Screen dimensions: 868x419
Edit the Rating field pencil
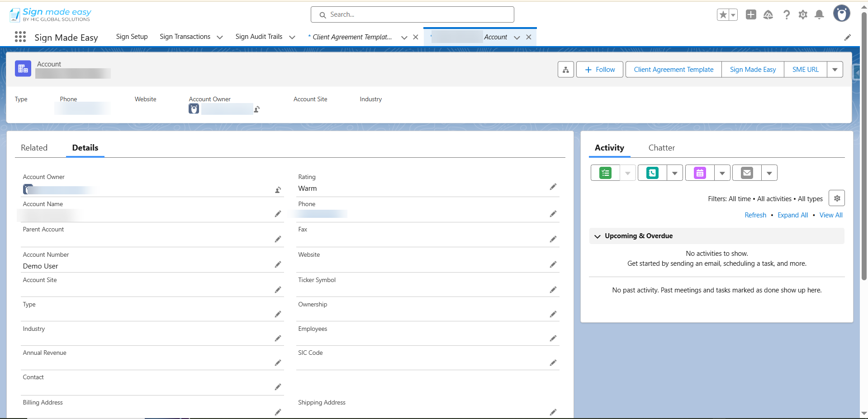pos(553,187)
